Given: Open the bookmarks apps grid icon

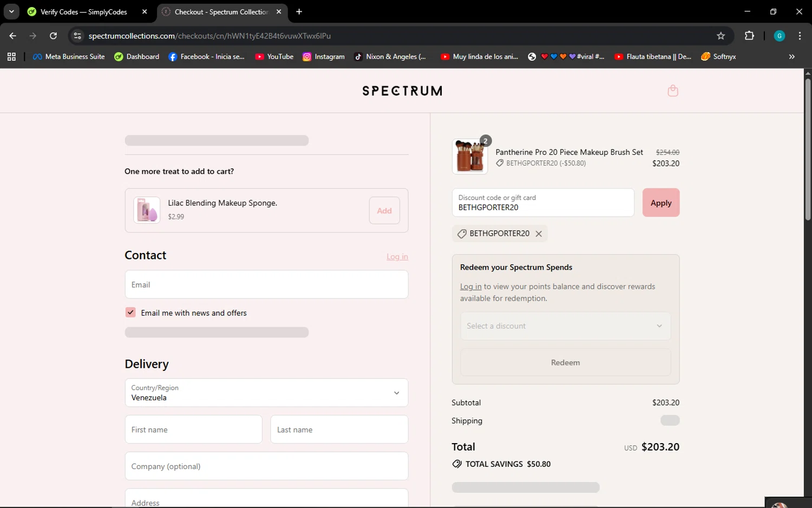Looking at the screenshot, I should click(11, 56).
